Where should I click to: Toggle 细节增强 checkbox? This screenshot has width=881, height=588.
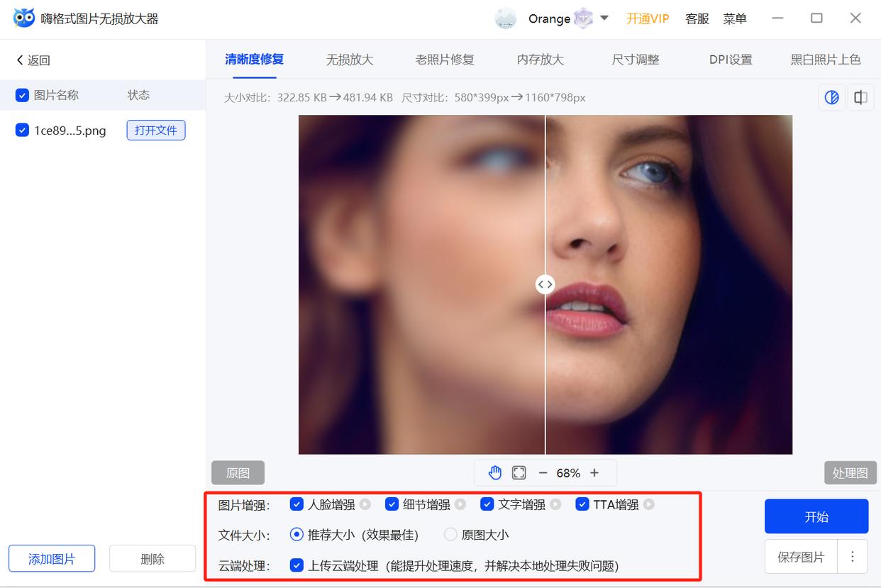392,504
